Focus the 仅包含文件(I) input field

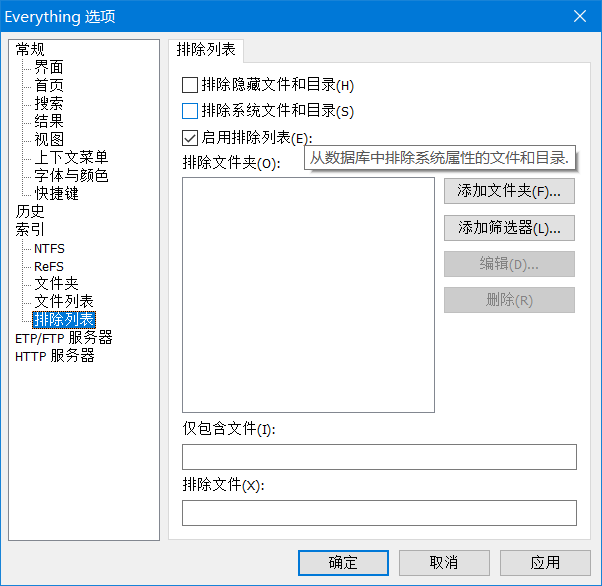(x=379, y=457)
